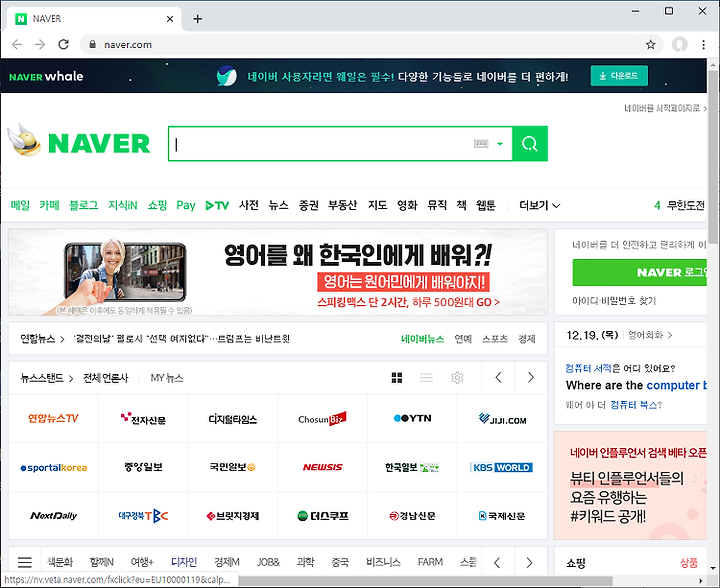Open the 전자신문 publisher logo
The width and height of the screenshot is (720, 588).
pyautogui.click(x=143, y=418)
